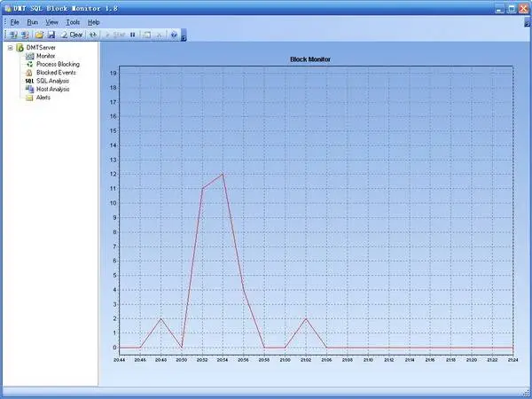Click the save disk toolbar icon
This screenshot has height=399, width=532.
tap(51, 35)
